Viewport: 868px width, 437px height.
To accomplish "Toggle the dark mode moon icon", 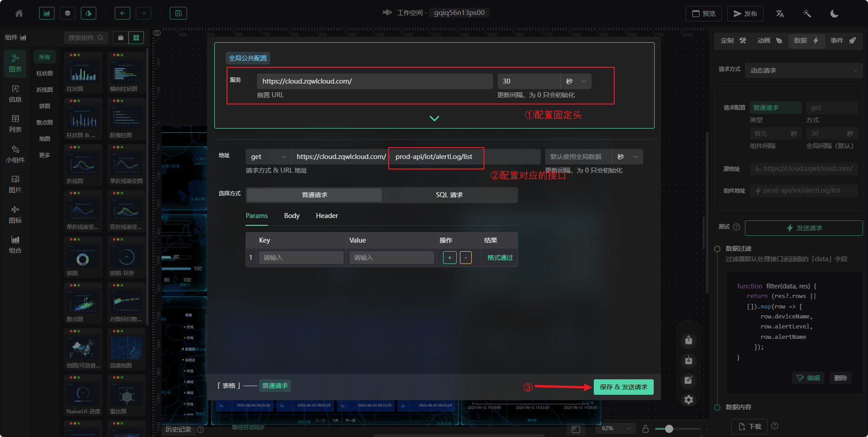I will (834, 14).
